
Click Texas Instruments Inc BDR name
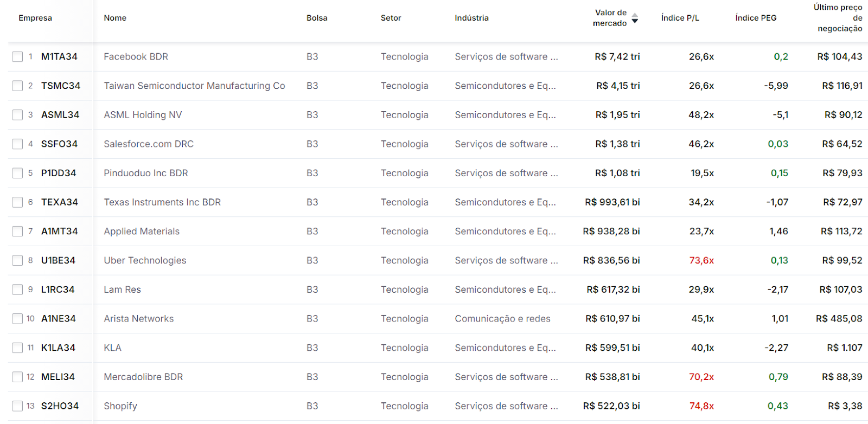tap(162, 202)
